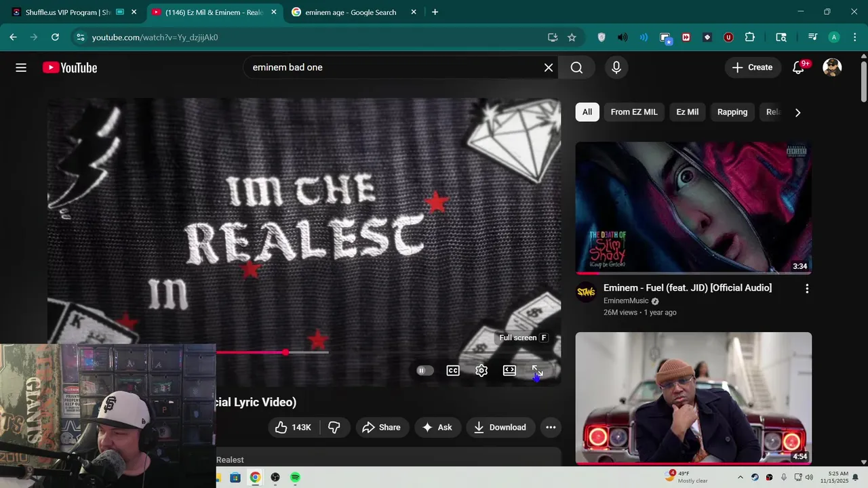The height and width of the screenshot is (488, 868).
Task: Open more actions beside Download
Action: pos(551,428)
